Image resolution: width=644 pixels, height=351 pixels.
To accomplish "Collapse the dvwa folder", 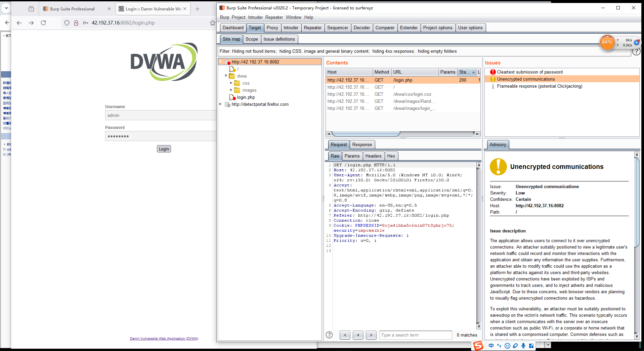I will 226,76.
